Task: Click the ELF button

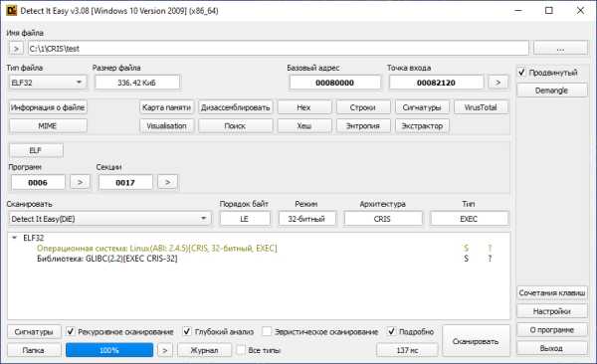Action: click(x=36, y=150)
